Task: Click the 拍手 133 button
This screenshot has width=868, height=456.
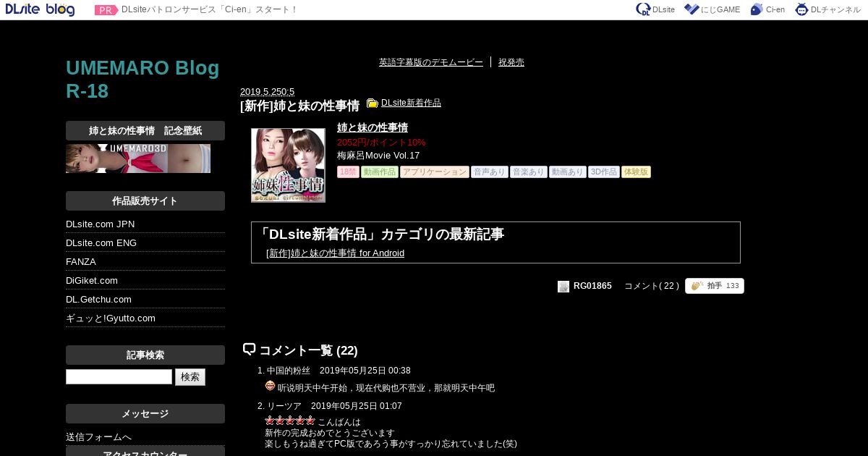Action: [715, 286]
